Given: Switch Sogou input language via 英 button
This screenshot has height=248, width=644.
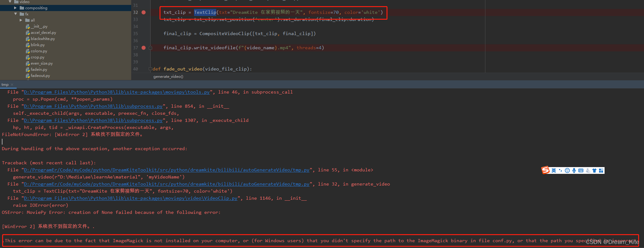Looking at the screenshot, I should click(554, 170).
